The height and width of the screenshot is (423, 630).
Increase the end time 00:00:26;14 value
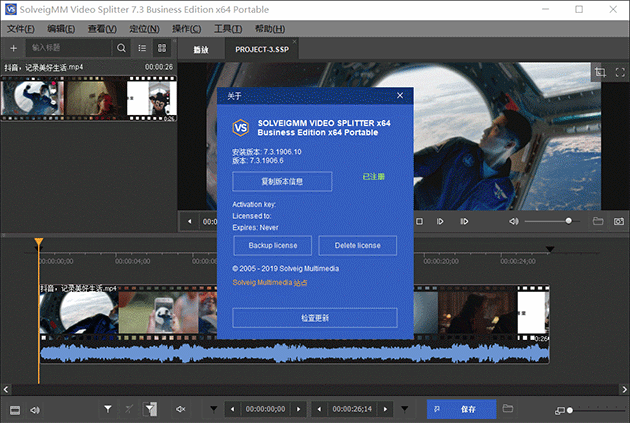coord(385,409)
